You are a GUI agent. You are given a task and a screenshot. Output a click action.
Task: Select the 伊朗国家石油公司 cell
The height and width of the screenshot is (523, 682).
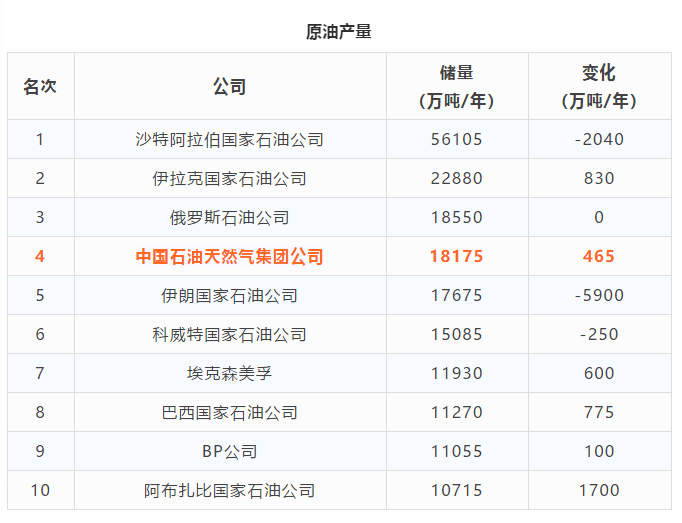(x=230, y=296)
